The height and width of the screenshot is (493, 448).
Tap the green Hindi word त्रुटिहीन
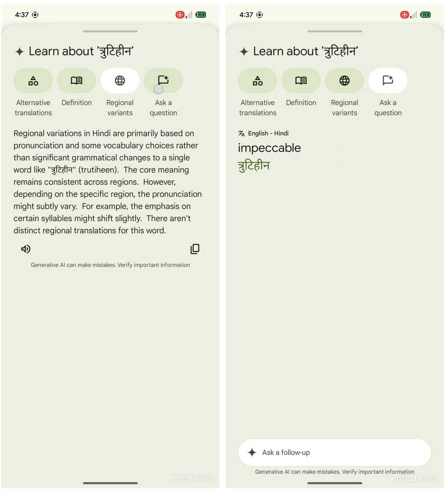click(254, 165)
